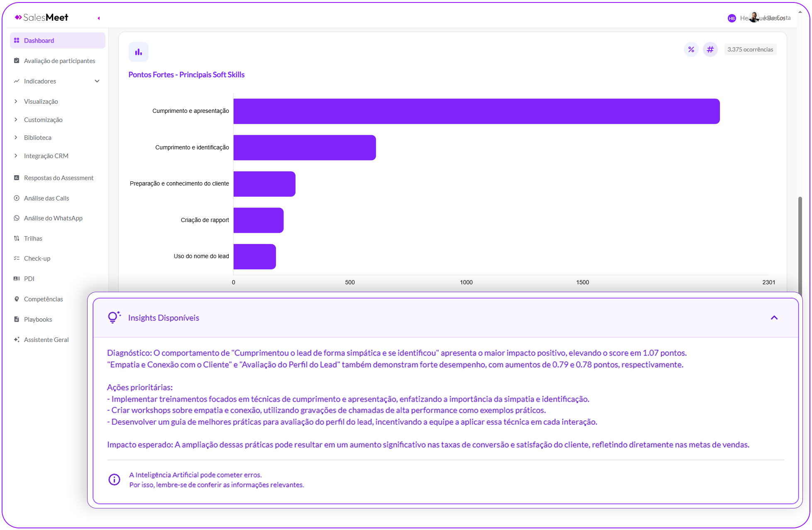Click the 3.375 ocorrências badge
812x530 pixels.
click(x=750, y=49)
